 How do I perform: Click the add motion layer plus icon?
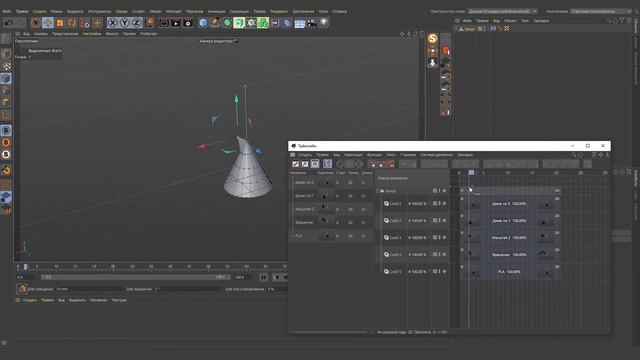click(372, 164)
